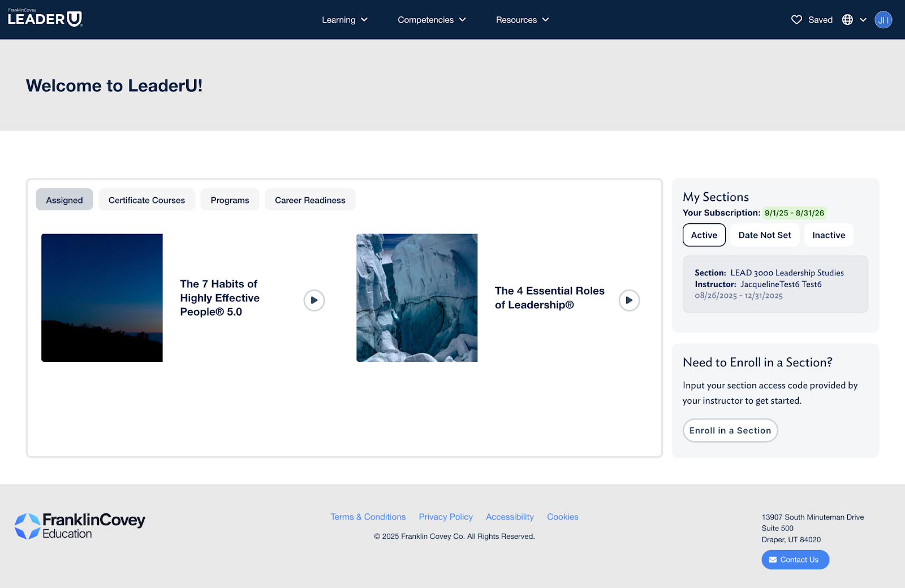The image size is (905, 588).
Task: Show Inactive sections filter
Action: (x=828, y=235)
